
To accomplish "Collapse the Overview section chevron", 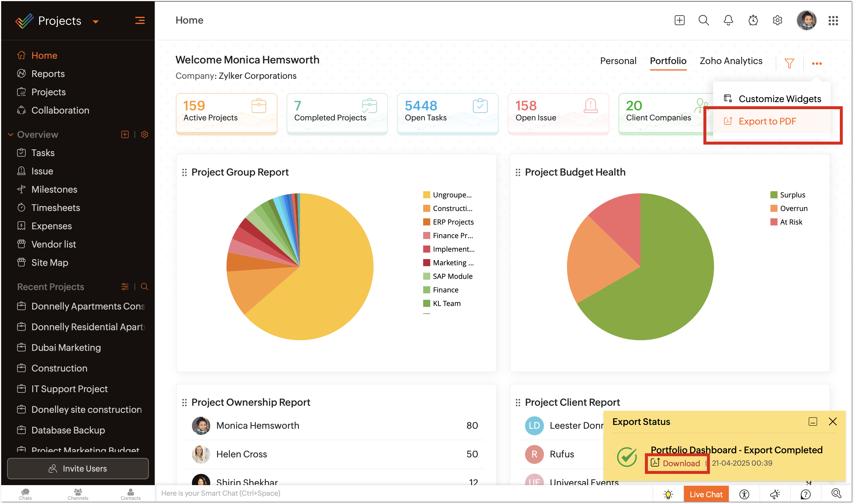I will (x=11, y=135).
